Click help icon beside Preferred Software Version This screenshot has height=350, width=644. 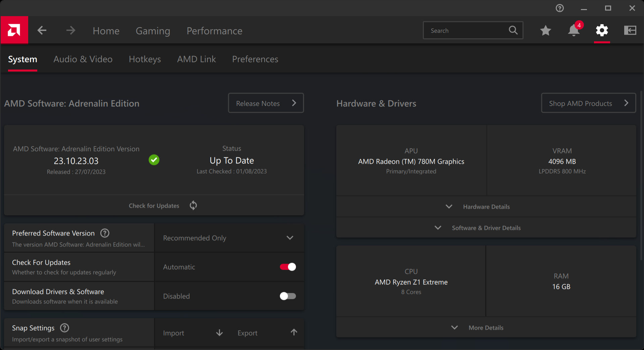(x=105, y=233)
